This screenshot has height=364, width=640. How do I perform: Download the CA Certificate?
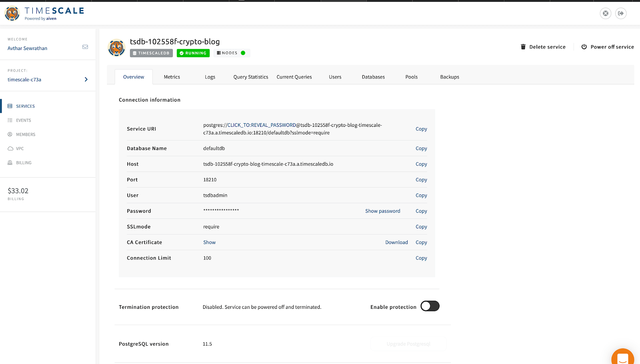[396, 242]
